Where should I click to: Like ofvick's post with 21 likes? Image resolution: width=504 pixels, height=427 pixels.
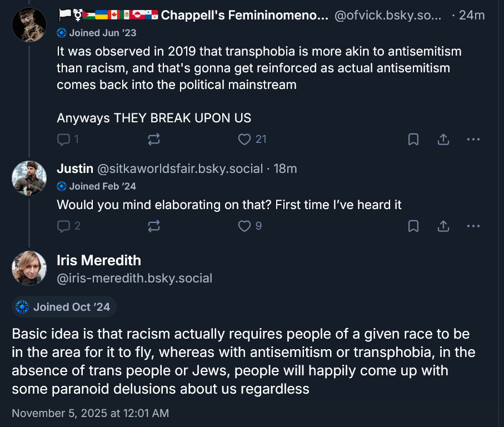coord(244,139)
